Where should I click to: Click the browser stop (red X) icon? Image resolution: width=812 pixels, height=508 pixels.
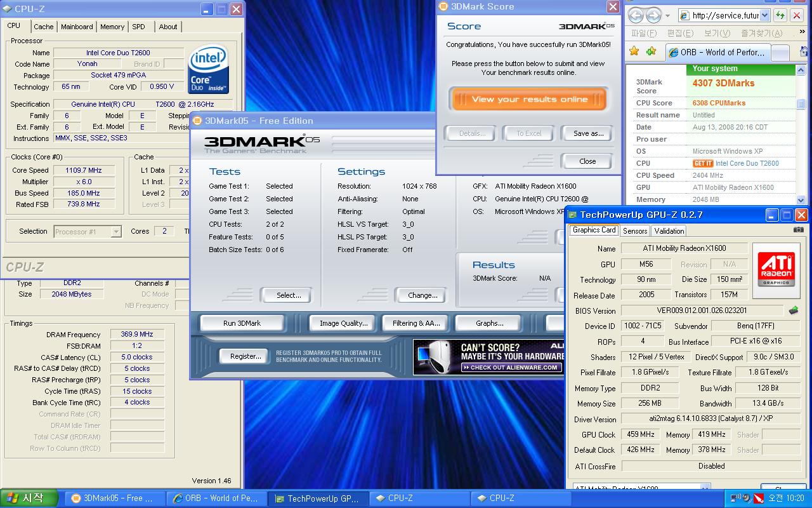point(796,15)
